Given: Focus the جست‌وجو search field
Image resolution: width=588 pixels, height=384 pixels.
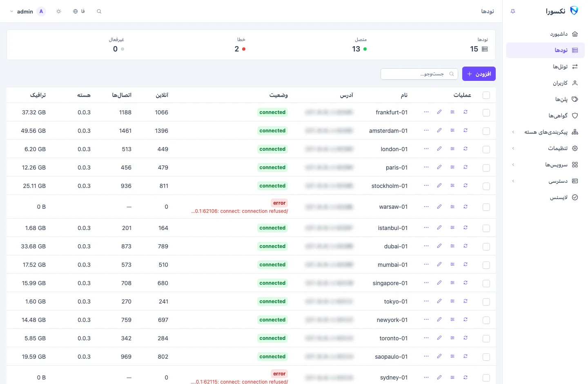Looking at the screenshot, I should point(419,74).
